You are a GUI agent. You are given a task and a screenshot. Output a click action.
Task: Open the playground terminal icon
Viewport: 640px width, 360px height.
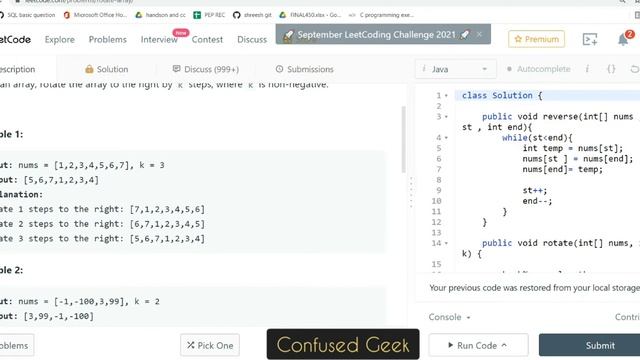click(x=590, y=39)
